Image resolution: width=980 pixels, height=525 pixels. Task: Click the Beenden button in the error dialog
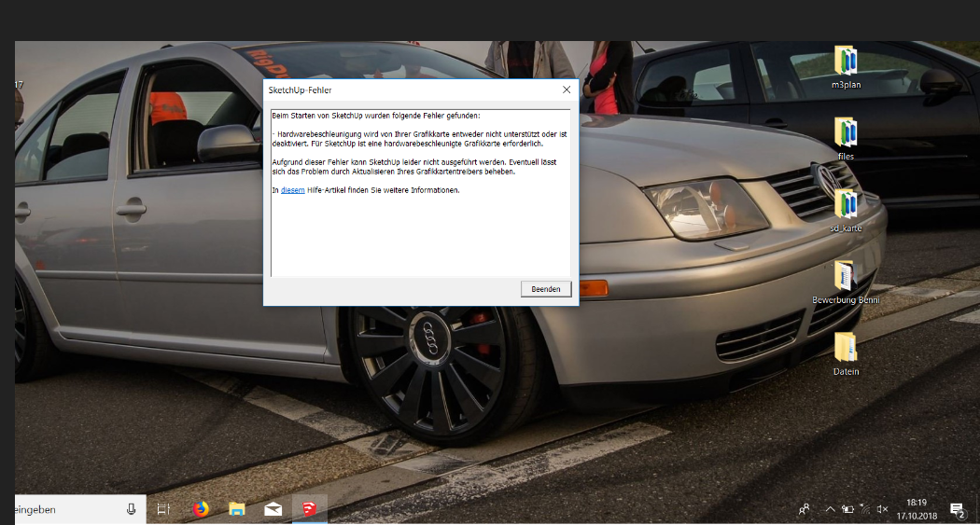click(x=545, y=289)
